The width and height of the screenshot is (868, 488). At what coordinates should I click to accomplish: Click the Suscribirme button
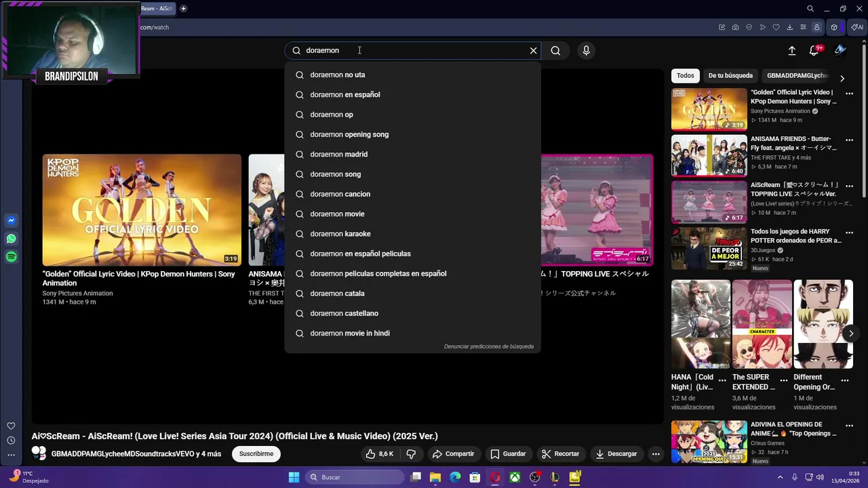click(x=256, y=453)
